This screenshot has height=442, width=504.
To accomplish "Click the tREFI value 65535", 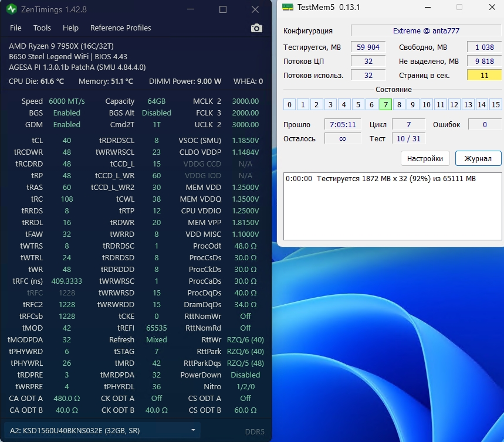I will (x=157, y=328).
